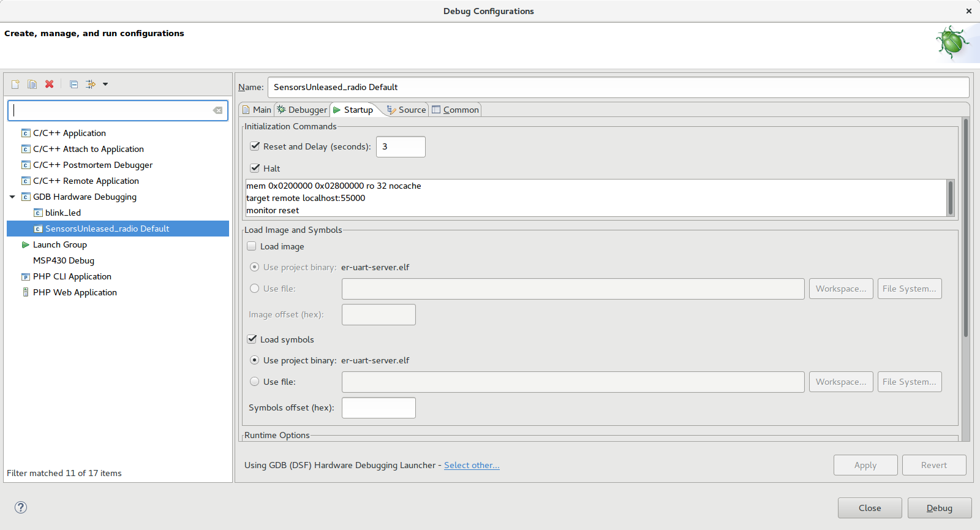Delete selected configuration with the red X

49,84
